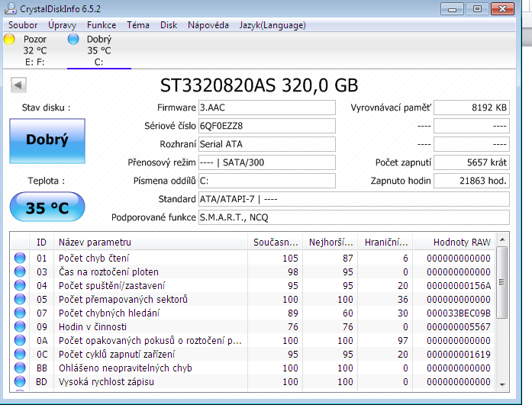Select the Dobrý 35 °C C: disk tab
The width and height of the screenshot is (532, 408).
pyautogui.click(x=99, y=50)
